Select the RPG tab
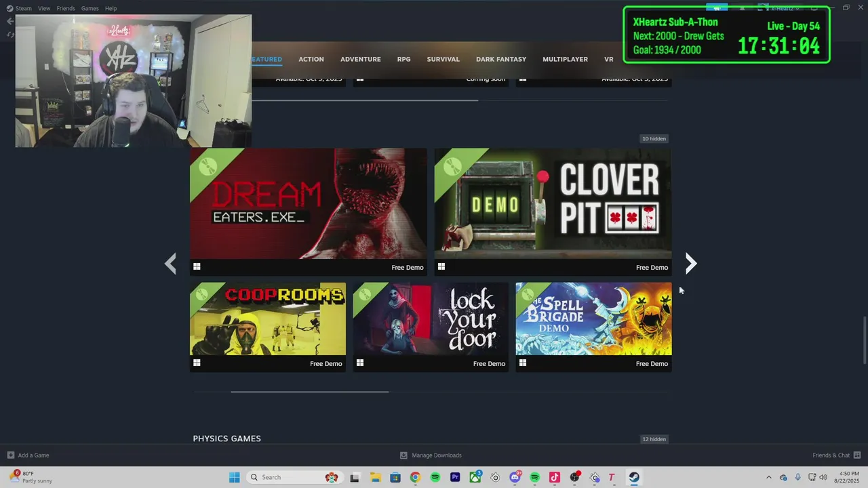868x488 pixels. (x=403, y=59)
